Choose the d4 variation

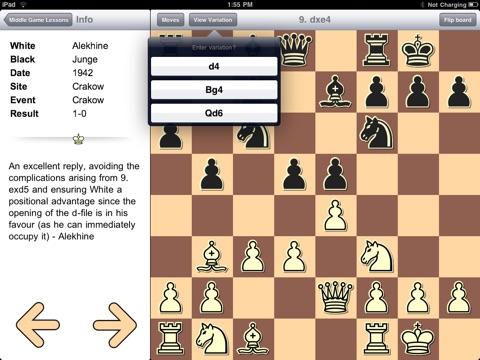[x=214, y=66]
